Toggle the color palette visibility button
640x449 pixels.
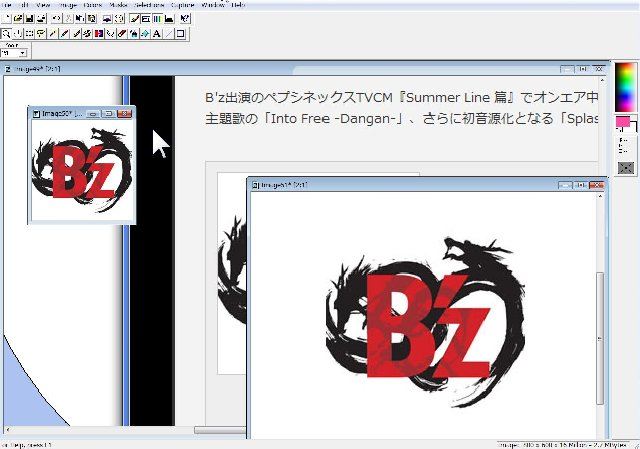click(157, 18)
